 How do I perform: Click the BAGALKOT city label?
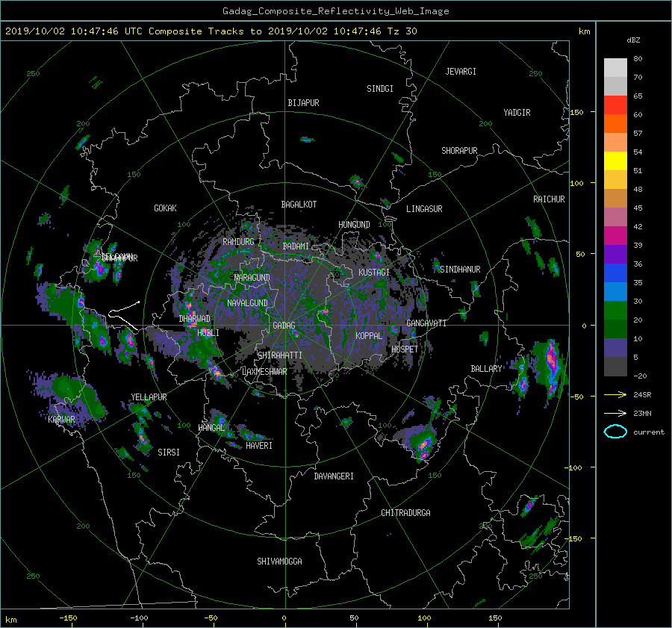(x=299, y=205)
